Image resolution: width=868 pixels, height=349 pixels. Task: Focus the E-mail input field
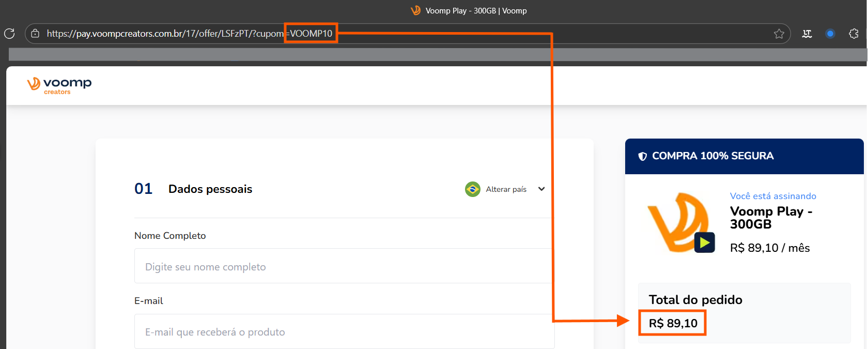[343, 331]
